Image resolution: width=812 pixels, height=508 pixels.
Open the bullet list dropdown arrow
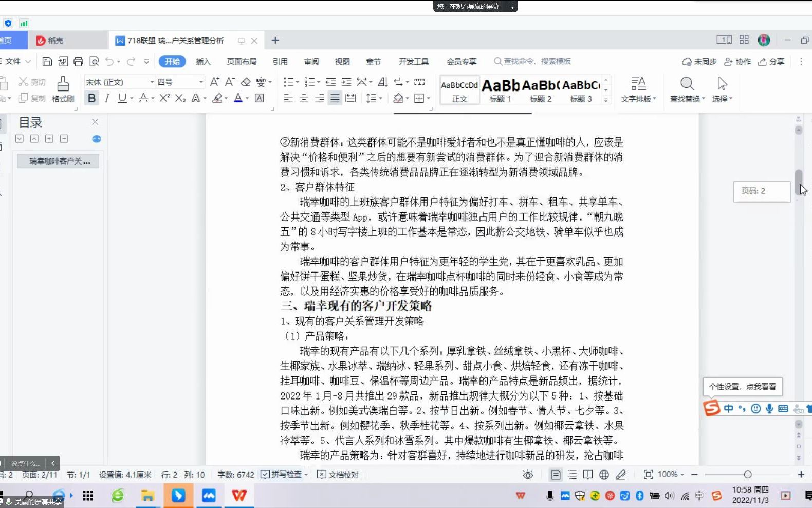pos(297,82)
